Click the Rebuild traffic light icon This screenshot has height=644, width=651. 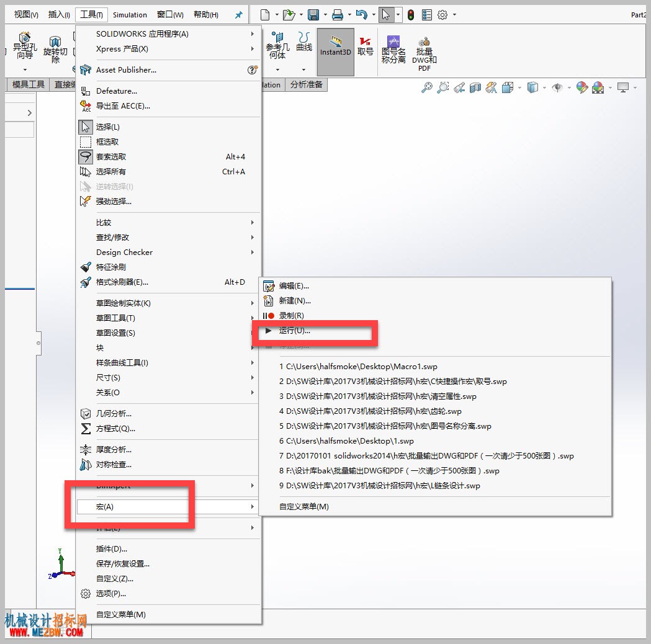coord(411,15)
